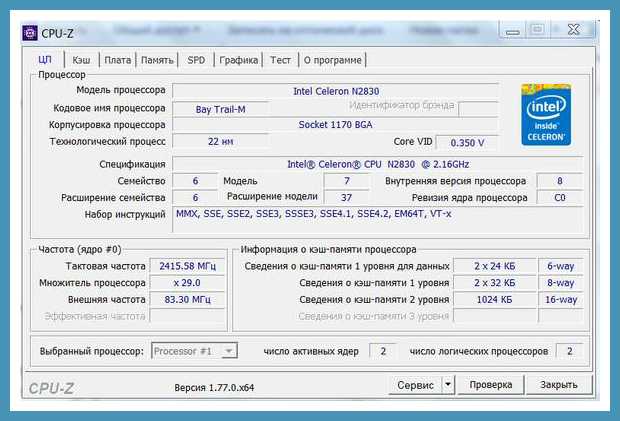Click the Сервис button
Screen dimensions: 620x421
pyautogui.click(x=415, y=385)
